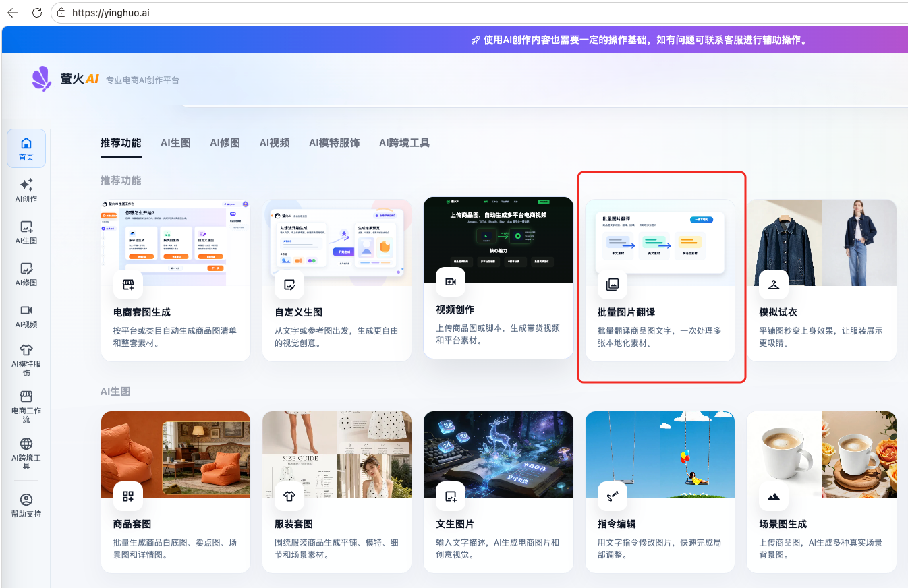Screen dimensions: 908x588
Task: Click the 电商套图生成 preview thumbnail
Action: (x=175, y=243)
